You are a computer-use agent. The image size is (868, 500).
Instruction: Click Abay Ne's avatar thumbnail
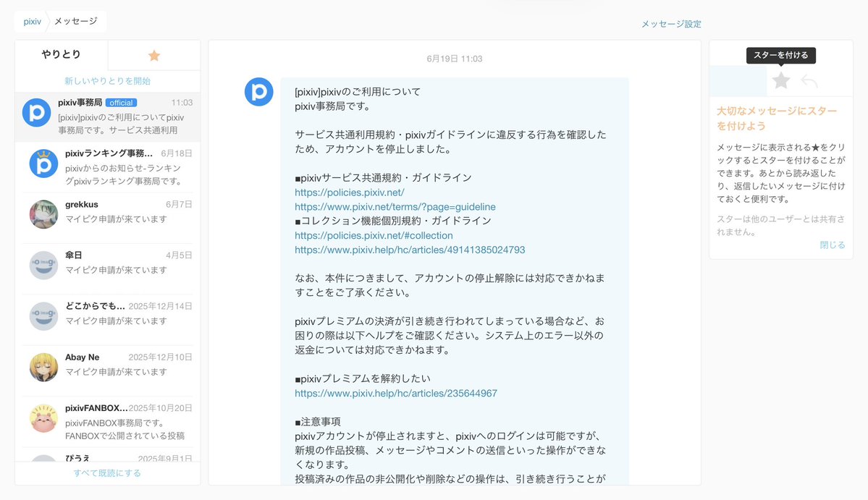tap(43, 368)
